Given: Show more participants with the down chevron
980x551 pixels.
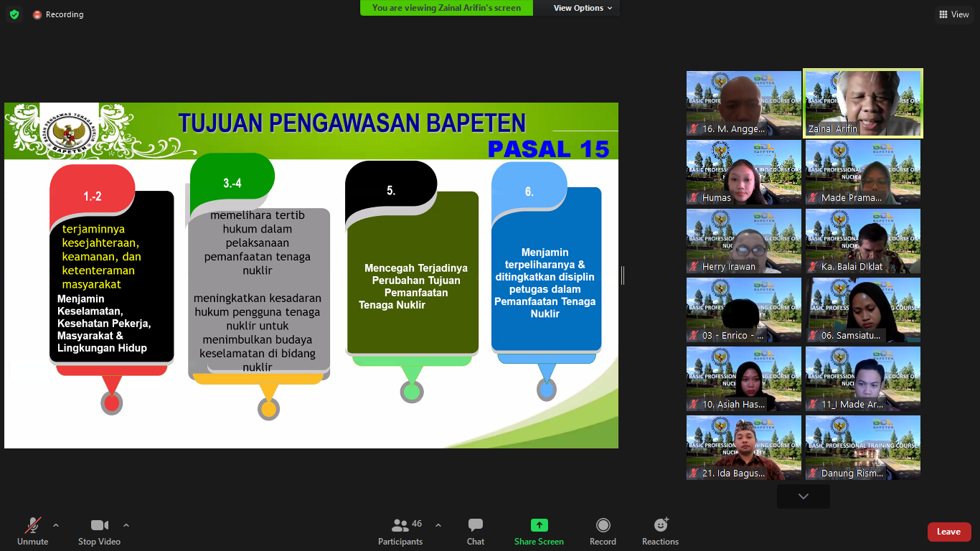Looking at the screenshot, I should tap(804, 496).
